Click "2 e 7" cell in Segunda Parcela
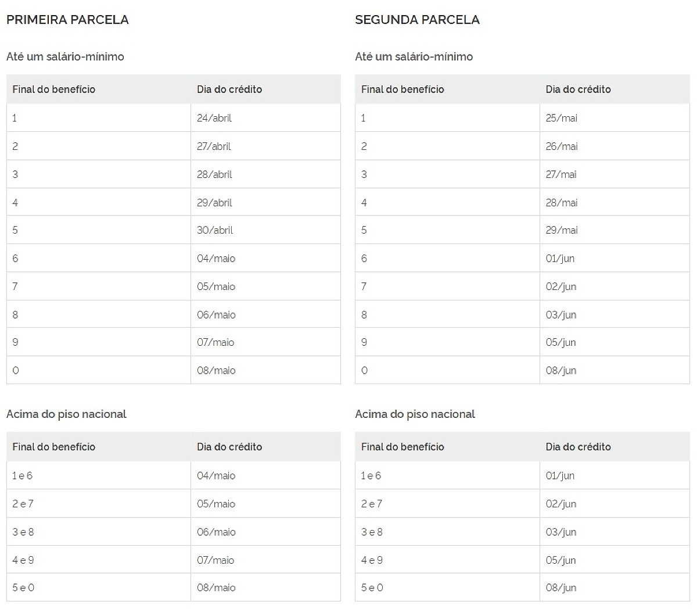Image resolution: width=697 pixels, height=616 pixels. pyautogui.click(x=372, y=504)
